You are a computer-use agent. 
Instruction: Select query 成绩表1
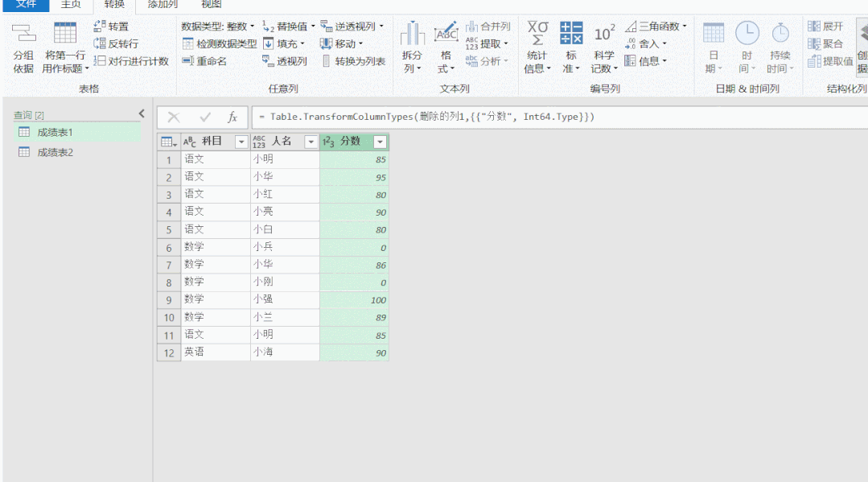76,133
